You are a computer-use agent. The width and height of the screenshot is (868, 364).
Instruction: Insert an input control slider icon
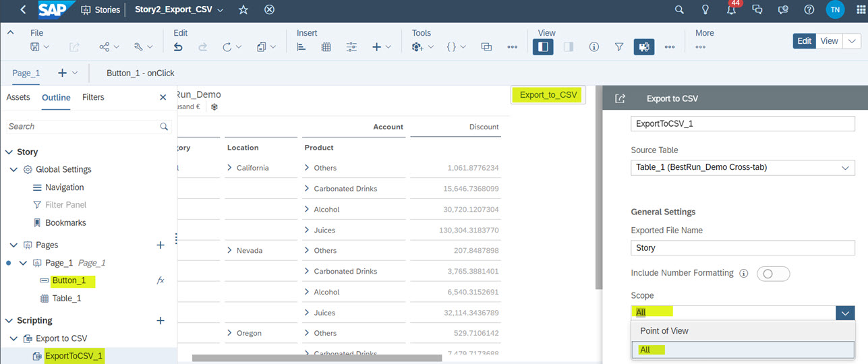coord(351,47)
